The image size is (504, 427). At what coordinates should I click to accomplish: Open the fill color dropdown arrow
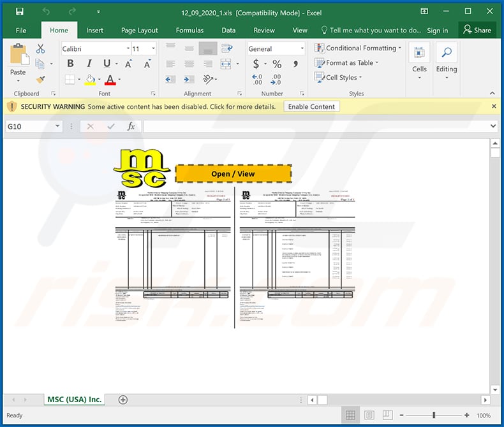100,80
